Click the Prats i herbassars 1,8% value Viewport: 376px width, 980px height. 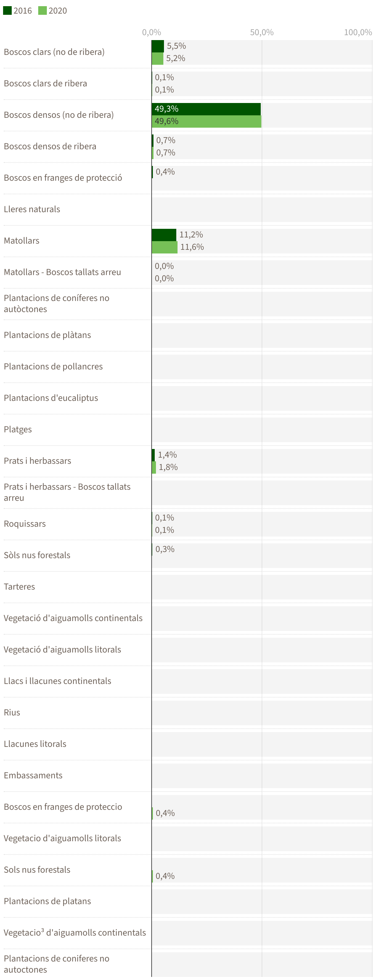[x=168, y=467]
